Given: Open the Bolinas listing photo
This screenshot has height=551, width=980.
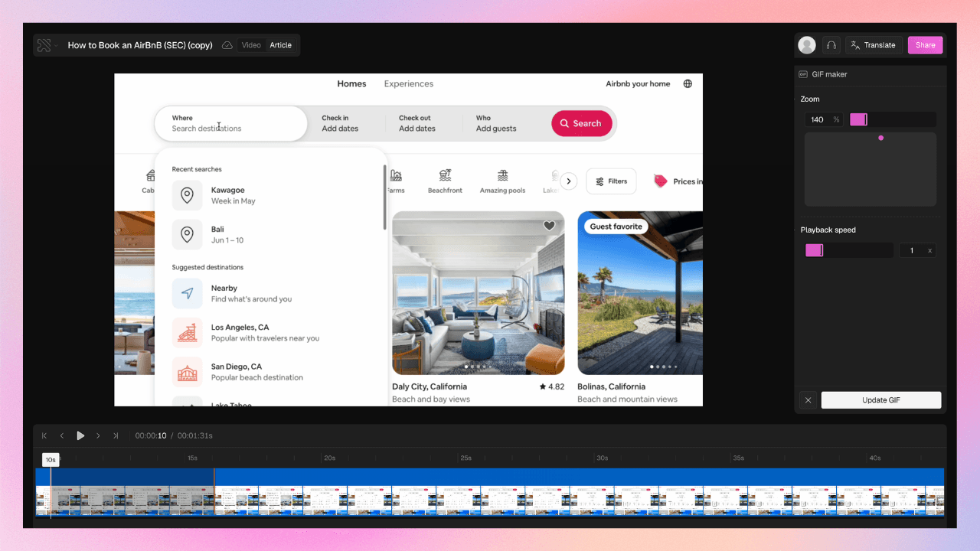Looking at the screenshot, I should (640, 293).
